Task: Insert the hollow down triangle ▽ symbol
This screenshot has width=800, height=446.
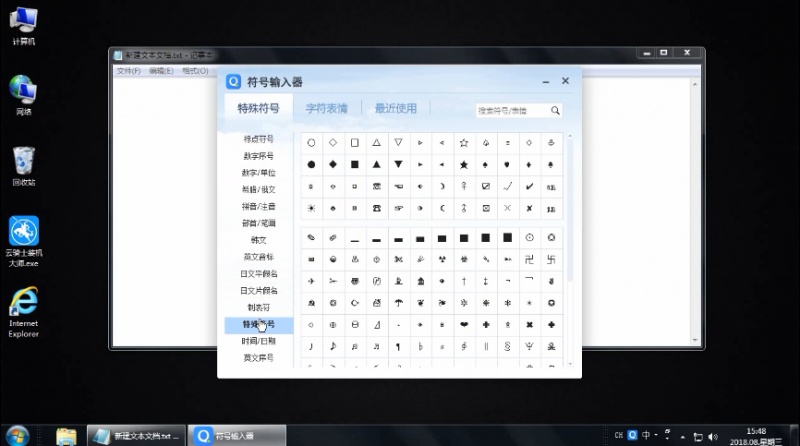Action: click(x=398, y=143)
